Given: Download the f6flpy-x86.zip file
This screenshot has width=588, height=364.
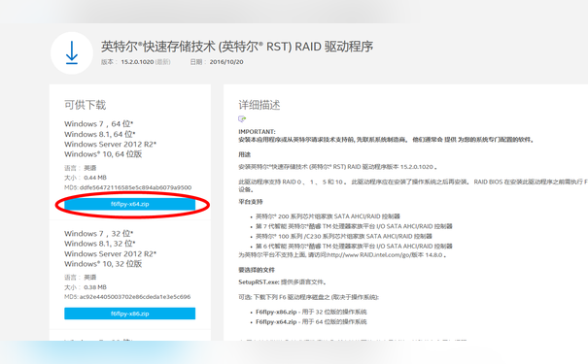Looking at the screenshot, I should coord(130,314).
